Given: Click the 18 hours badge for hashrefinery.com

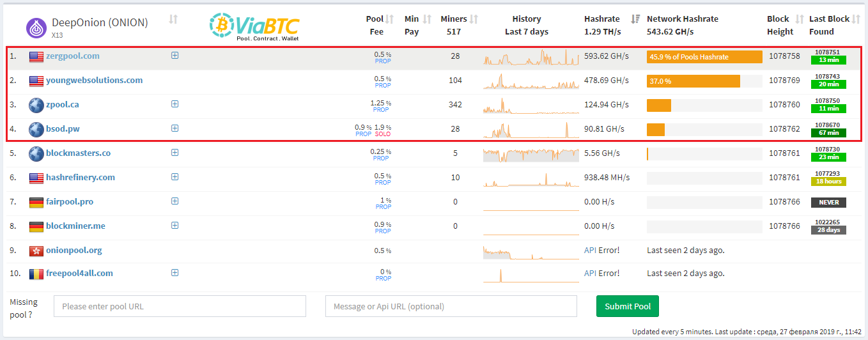Looking at the screenshot, I should coord(828,182).
